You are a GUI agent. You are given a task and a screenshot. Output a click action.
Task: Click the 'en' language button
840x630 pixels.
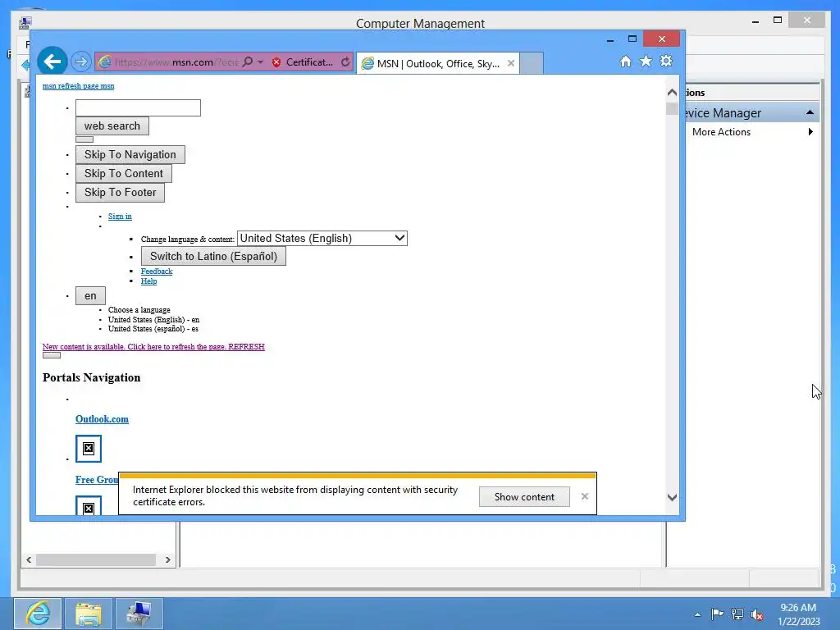tap(90, 295)
